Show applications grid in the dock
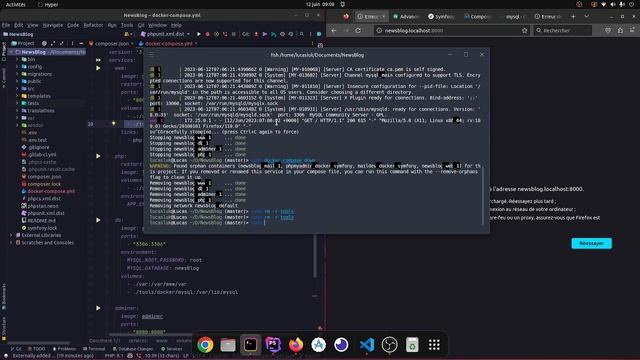Image resolution: width=640 pixels, height=360 pixels. [434, 344]
